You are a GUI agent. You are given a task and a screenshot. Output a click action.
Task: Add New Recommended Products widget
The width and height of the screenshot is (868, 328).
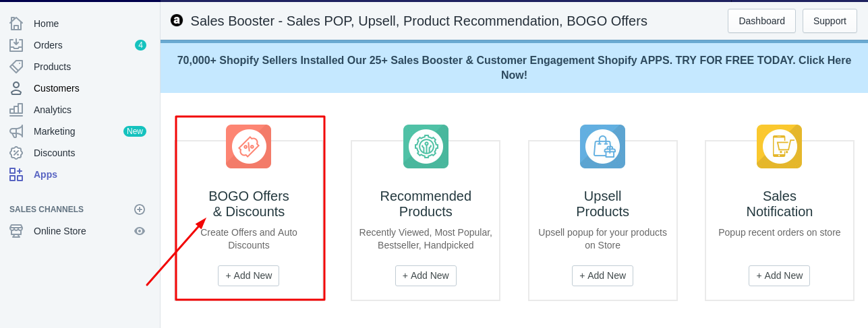(426, 275)
